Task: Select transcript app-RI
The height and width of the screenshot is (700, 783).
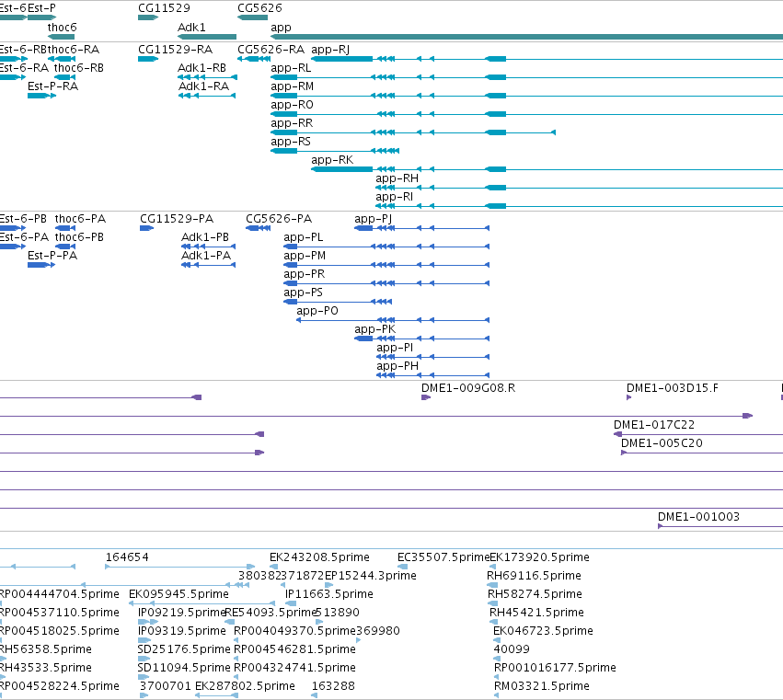Action: (x=395, y=197)
